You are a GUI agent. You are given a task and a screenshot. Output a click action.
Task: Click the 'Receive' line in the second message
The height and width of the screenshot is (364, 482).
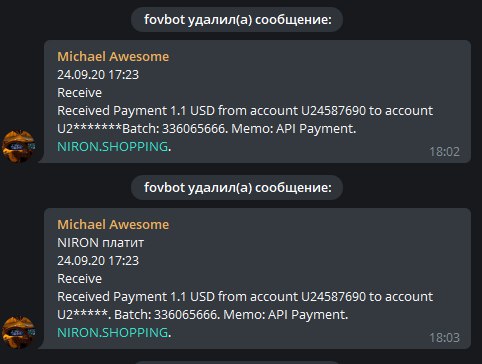79,279
